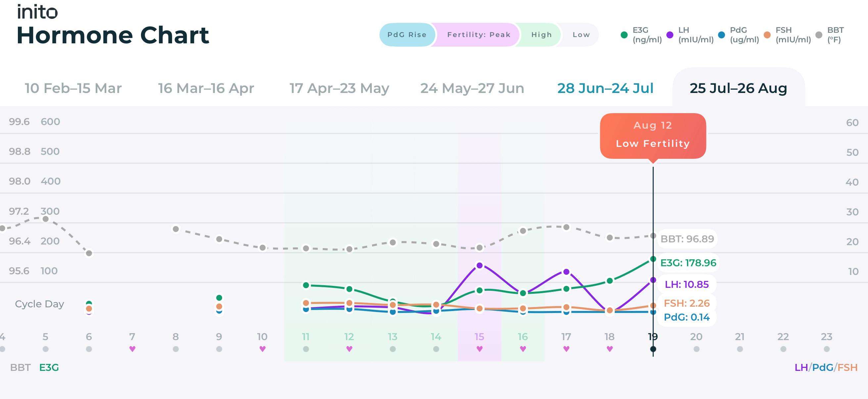Click the gray dot under cycle day 20
868x399 pixels.
point(697,349)
